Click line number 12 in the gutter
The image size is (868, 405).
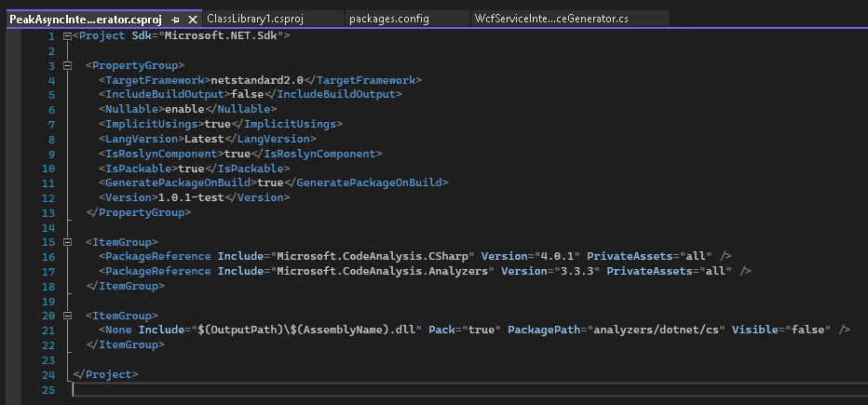[x=48, y=197]
